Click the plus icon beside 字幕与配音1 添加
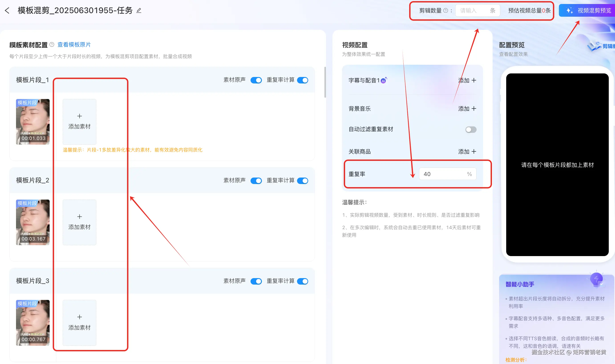This screenshot has width=615, height=364. point(474,81)
